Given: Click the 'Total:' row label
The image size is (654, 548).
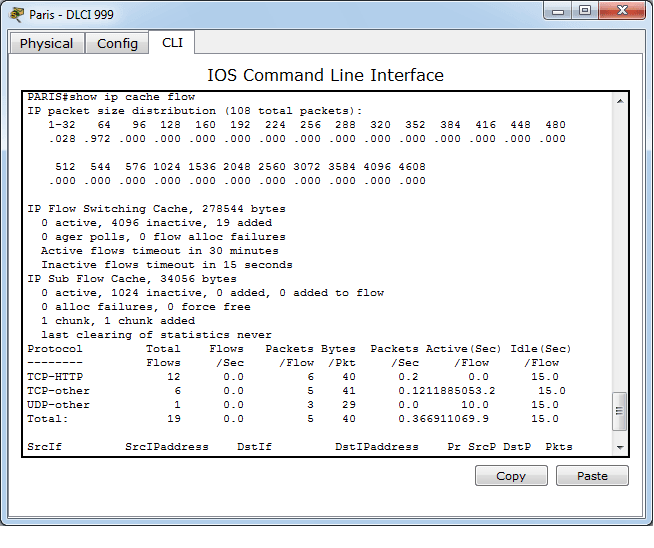Looking at the screenshot, I should (x=48, y=419).
